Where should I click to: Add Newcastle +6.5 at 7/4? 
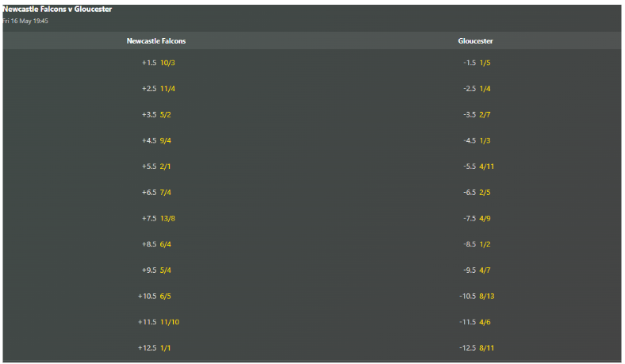point(156,192)
